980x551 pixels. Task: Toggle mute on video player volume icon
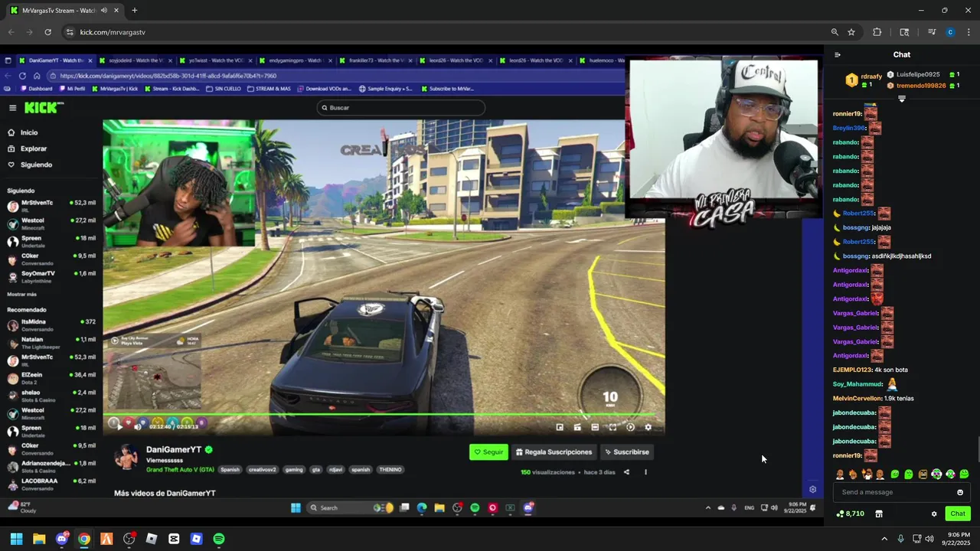(137, 427)
